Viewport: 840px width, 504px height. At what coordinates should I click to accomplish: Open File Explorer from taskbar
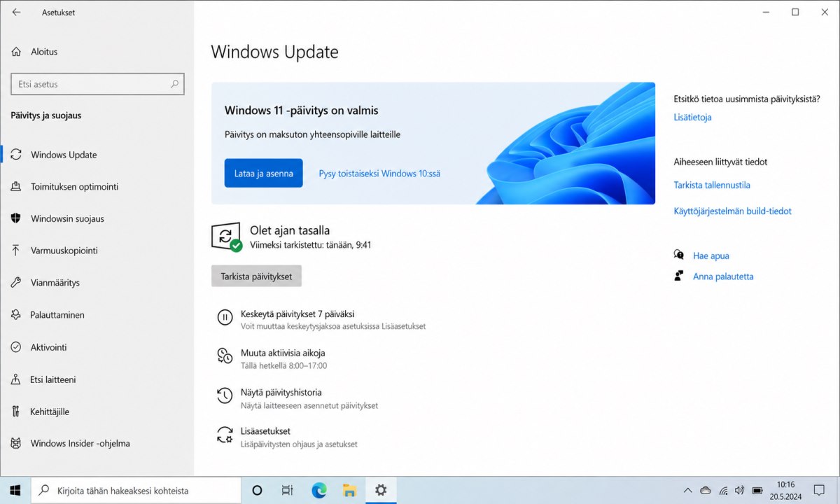pyautogui.click(x=349, y=491)
